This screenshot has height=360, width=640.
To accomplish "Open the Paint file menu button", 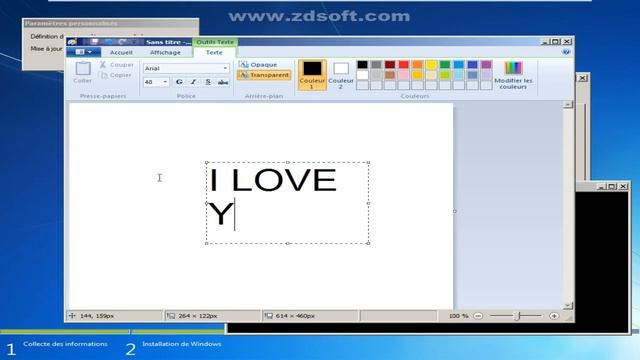I will [84, 52].
